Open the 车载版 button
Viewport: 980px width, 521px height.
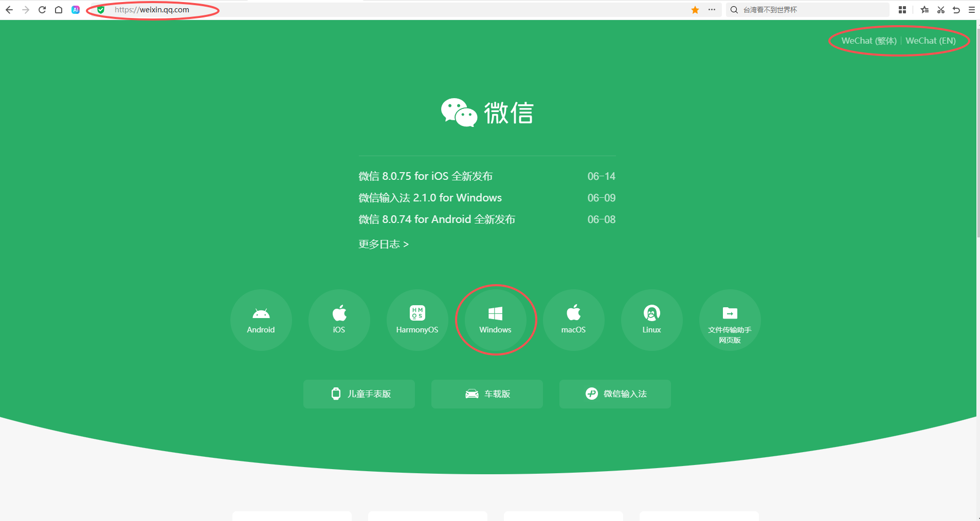click(x=487, y=394)
